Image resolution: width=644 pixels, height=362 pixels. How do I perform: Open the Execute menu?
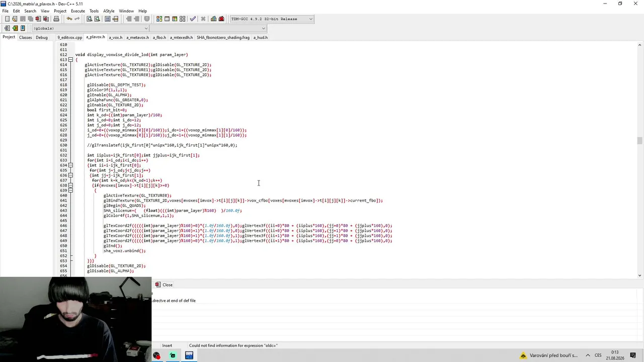pos(78,11)
